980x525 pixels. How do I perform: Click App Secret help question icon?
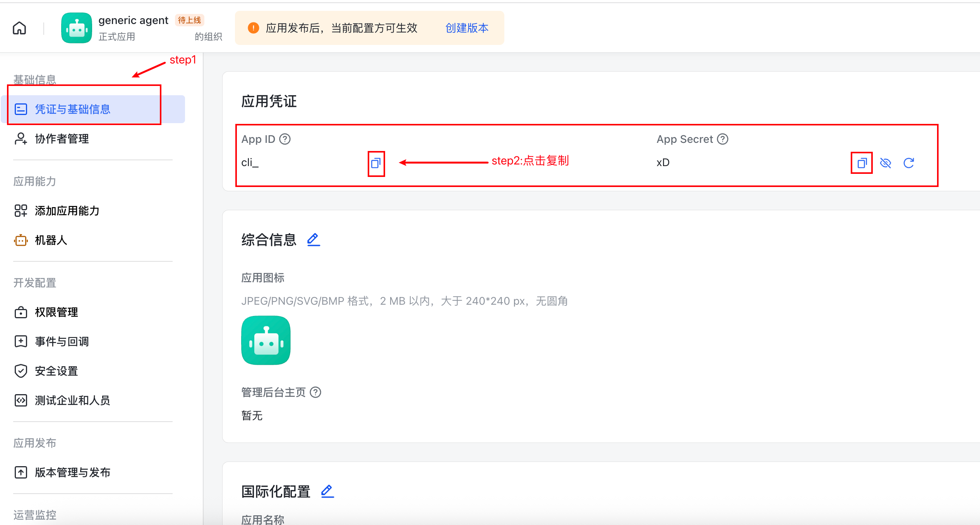(x=723, y=139)
